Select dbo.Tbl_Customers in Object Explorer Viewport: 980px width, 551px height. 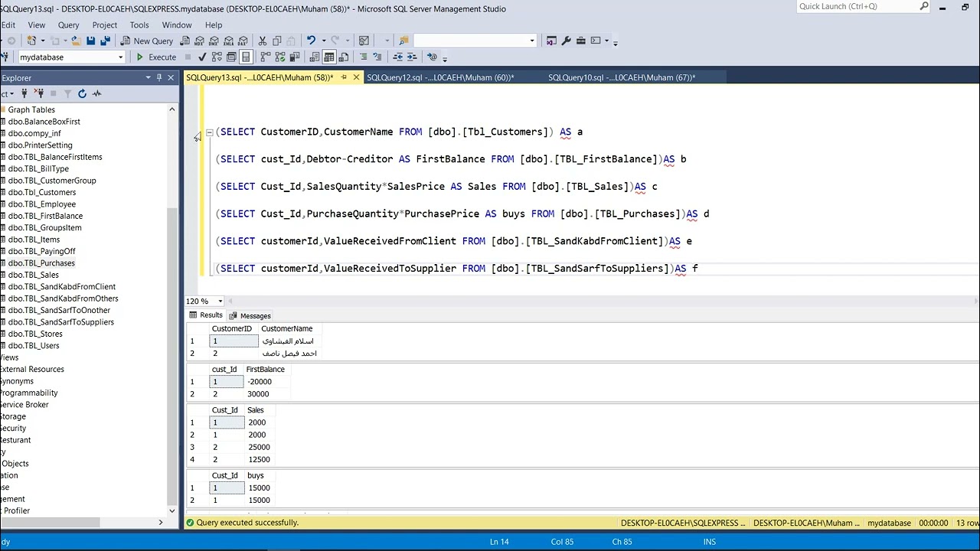pyautogui.click(x=41, y=192)
